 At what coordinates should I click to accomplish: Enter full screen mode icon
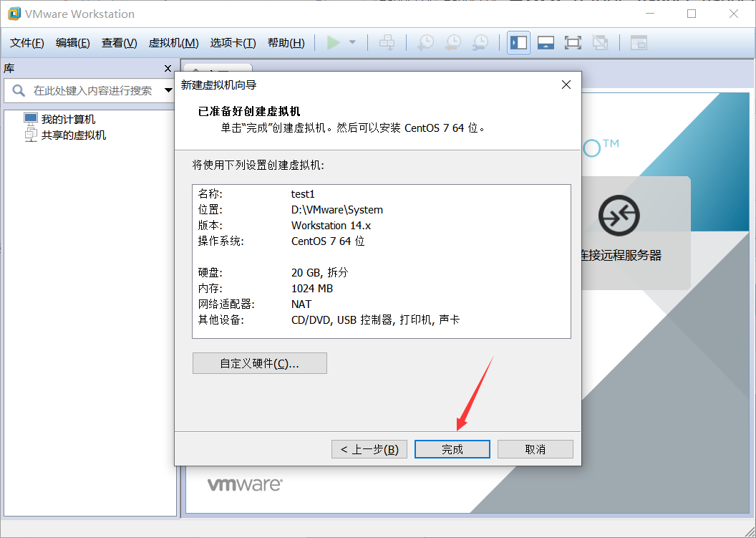tap(573, 42)
